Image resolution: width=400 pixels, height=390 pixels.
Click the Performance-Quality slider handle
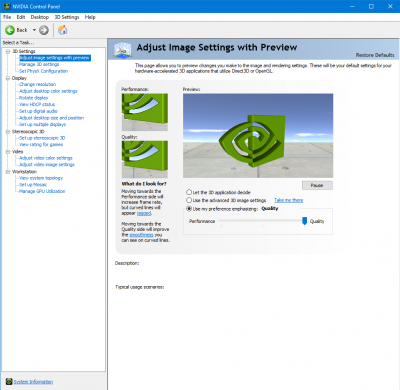click(304, 221)
